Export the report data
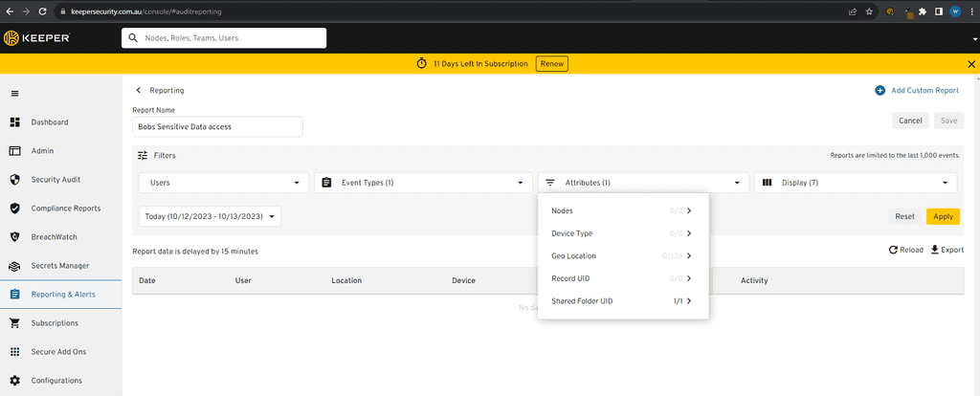This screenshot has height=396, width=980. (947, 250)
